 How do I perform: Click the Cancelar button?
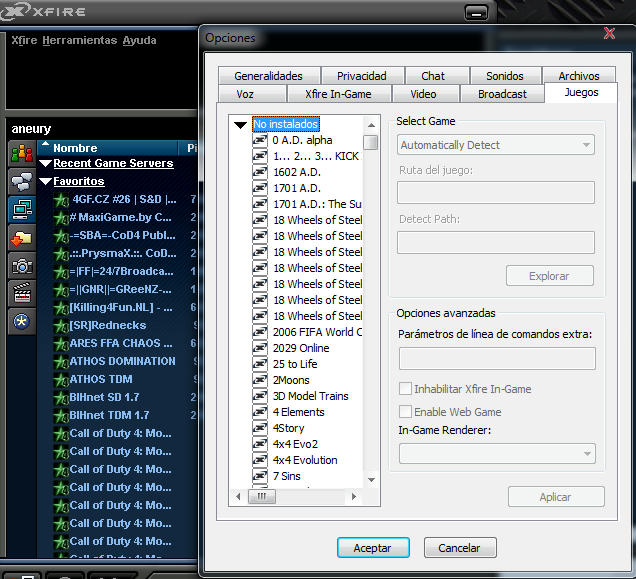460,548
